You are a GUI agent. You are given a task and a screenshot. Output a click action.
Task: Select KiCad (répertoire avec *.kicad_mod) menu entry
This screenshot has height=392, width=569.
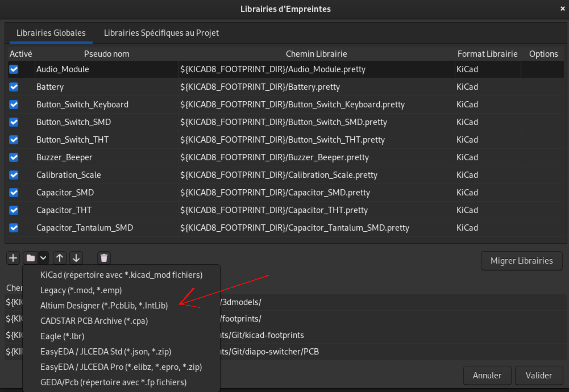click(x=121, y=275)
